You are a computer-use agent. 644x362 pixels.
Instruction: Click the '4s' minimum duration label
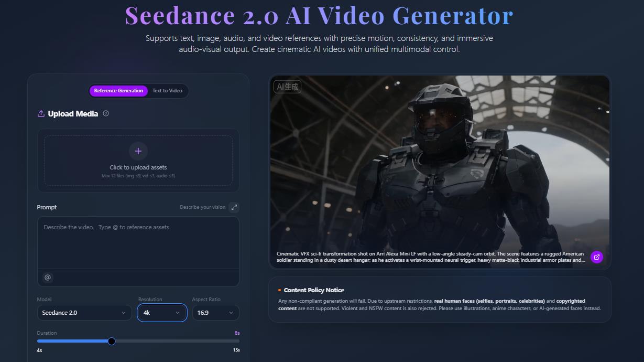(x=40, y=350)
